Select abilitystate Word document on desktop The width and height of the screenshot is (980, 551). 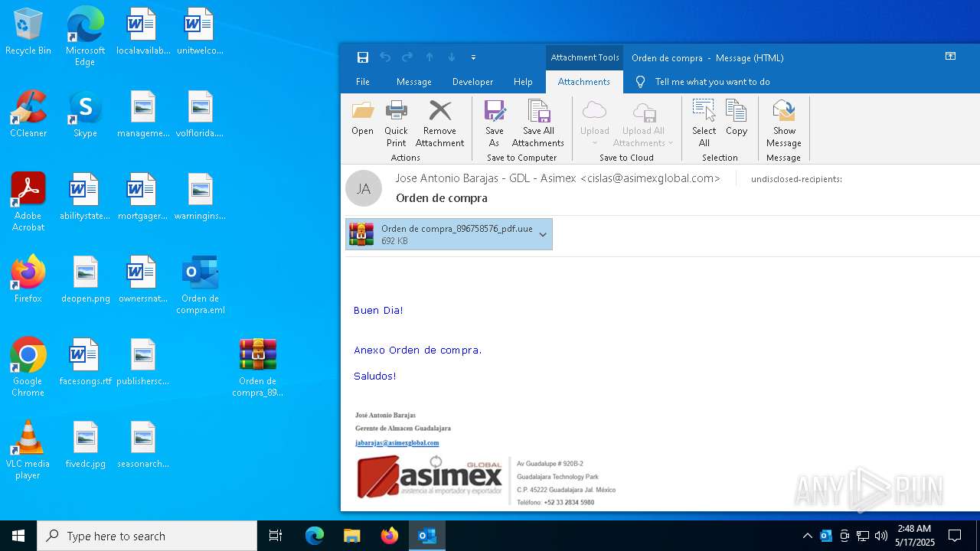(x=85, y=197)
